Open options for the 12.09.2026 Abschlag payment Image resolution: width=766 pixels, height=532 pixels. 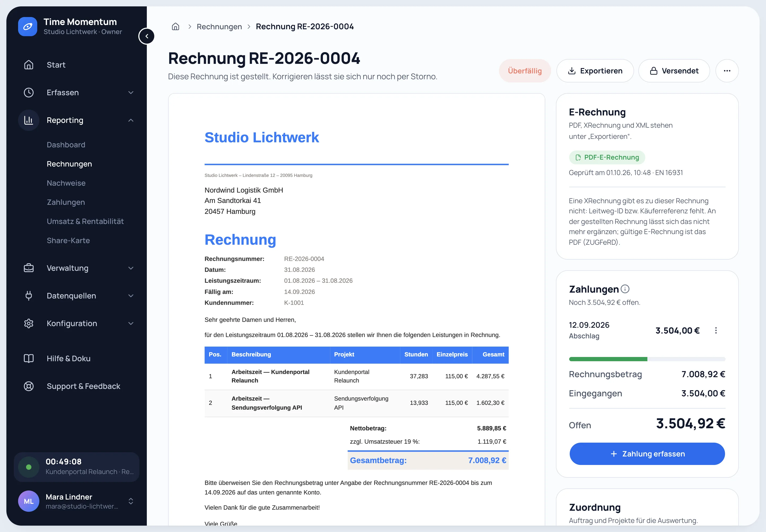point(716,330)
